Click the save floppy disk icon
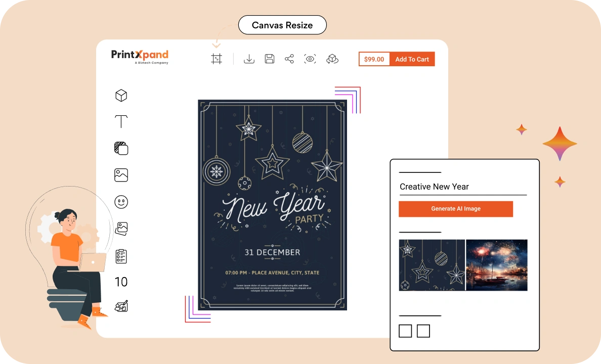The image size is (601, 364). 270,59
